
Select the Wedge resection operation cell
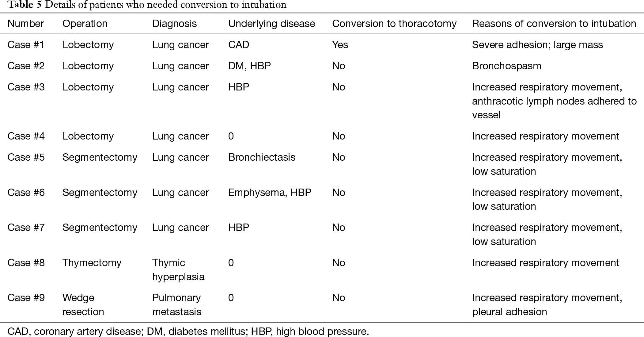(83, 304)
